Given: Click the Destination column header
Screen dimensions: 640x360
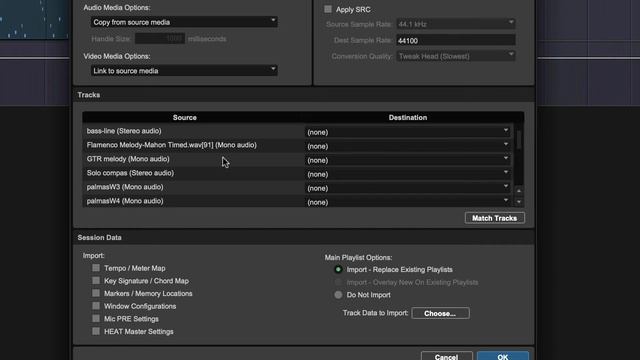Looking at the screenshot, I should pyautogui.click(x=408, y=118).
